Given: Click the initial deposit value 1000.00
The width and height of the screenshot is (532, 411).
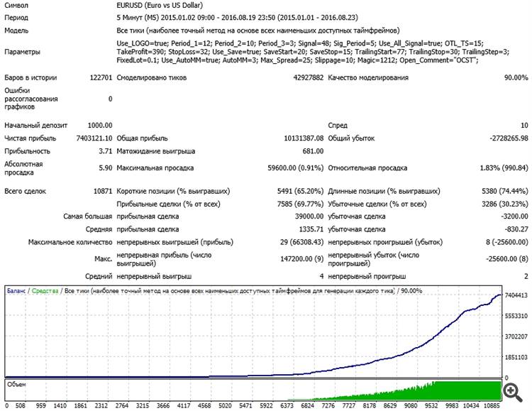Looking at the screenshot, I should pyautogui.click(x=100, y=126).
